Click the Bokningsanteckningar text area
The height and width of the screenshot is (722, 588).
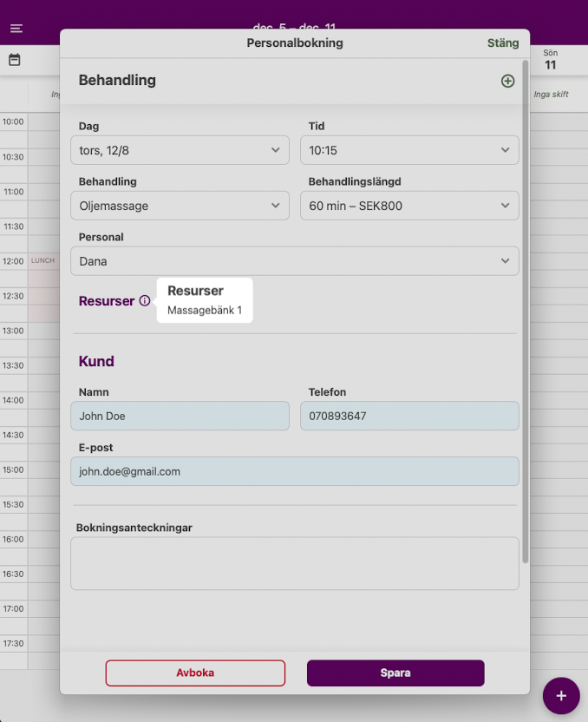click(294, 563)
